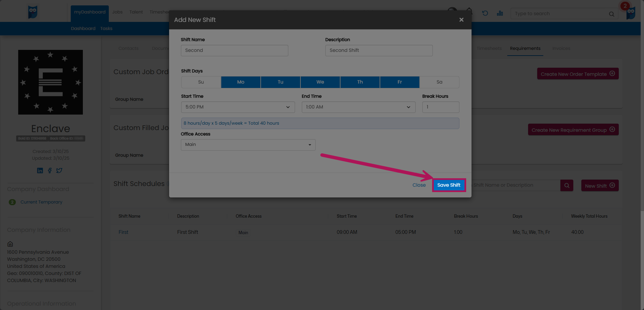Click the owl logo at top left
This screenshot has width=644, height=310.
coord(33,12)
